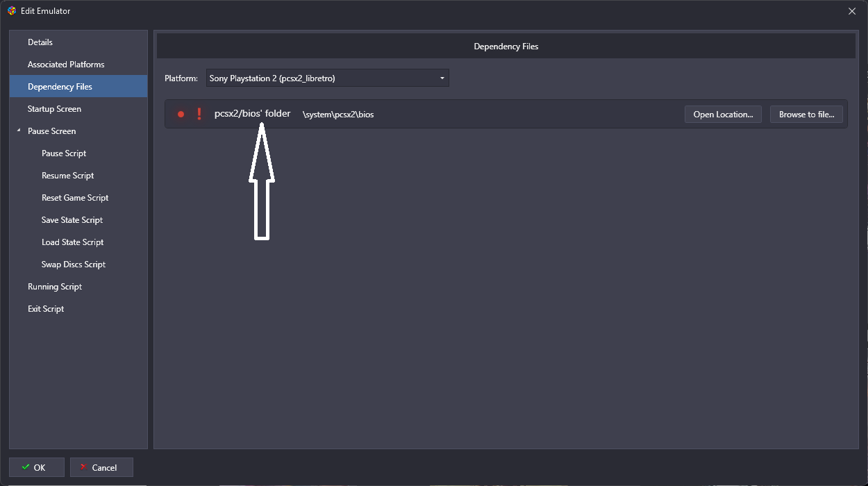868x486 pixels.
Task: Collapse the Pause Screen tree arrow
Action: coord(19,131)
